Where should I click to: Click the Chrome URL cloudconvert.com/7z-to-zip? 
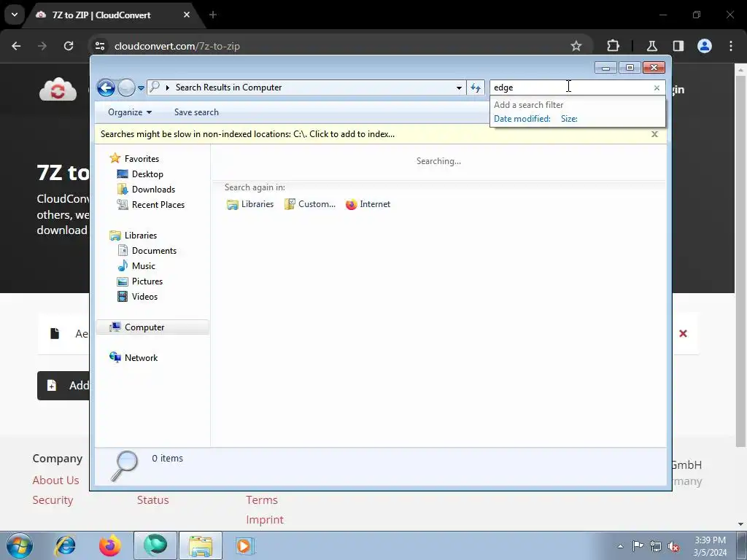coord(177,46)
